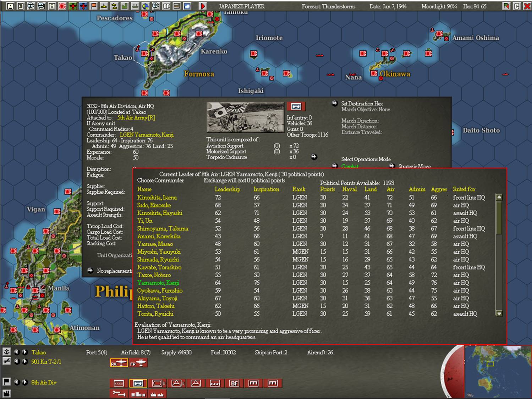
Task: Click the single yellow ship toolbar icon
Action: (x=104, y=6)
